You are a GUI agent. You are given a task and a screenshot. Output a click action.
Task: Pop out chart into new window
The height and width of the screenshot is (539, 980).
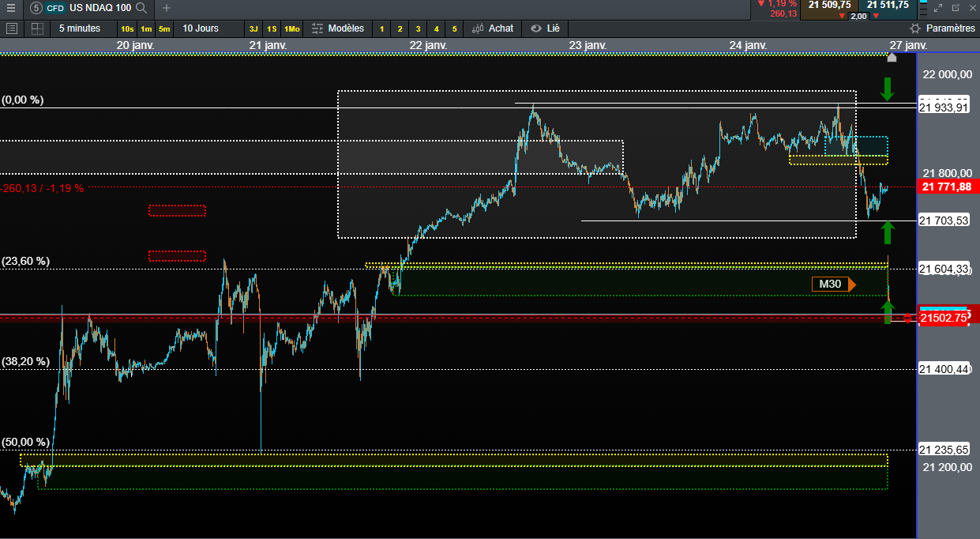click(956, 8)
